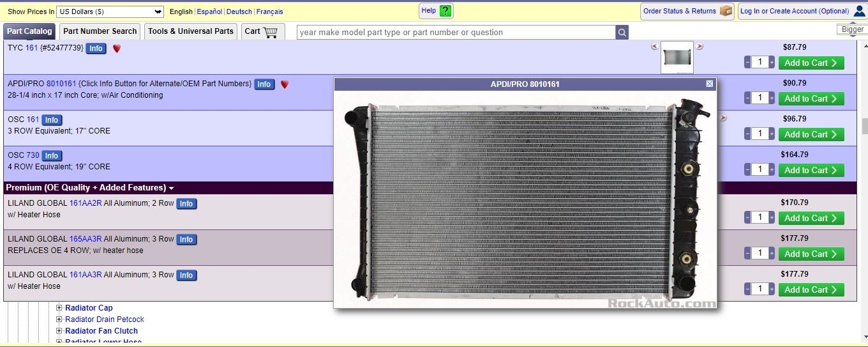Favorite TYC 161 with the heart icon
The width and height of the screenshot is (868, 347).
[x=117, y=49]
